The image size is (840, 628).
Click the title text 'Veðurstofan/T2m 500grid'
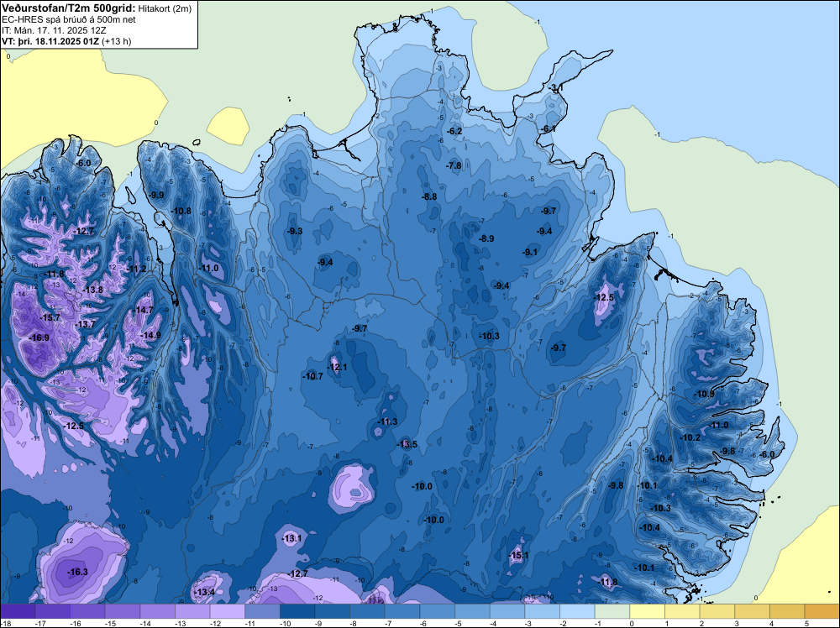tap(69, 8)
